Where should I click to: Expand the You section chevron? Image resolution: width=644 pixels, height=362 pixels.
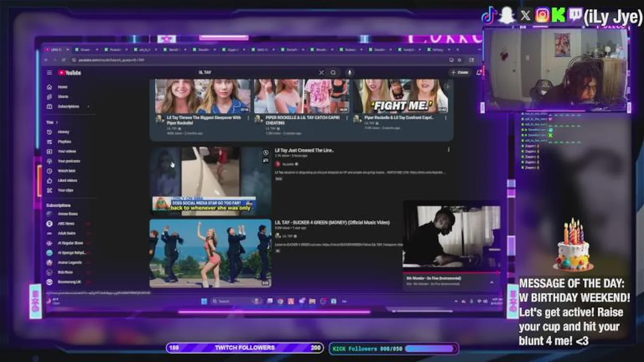point(57,122)
